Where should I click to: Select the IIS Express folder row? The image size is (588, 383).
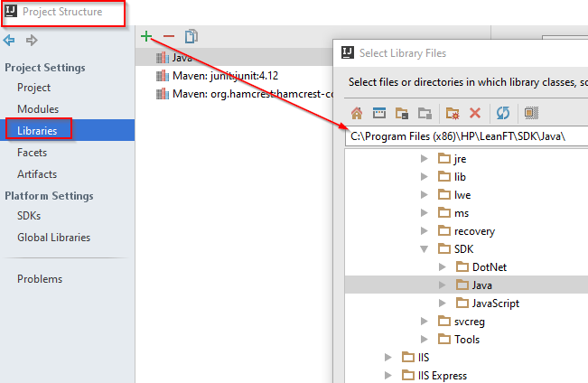(x=466, y=375)
